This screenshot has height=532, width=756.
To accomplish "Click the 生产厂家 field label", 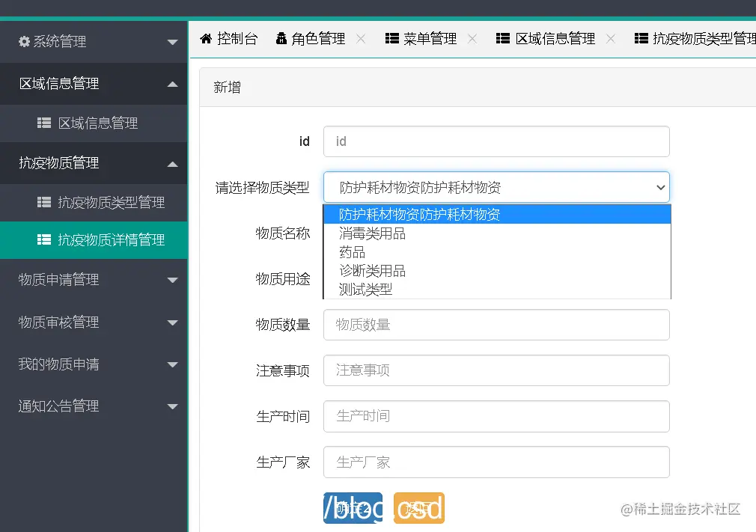I will point(283,462).
